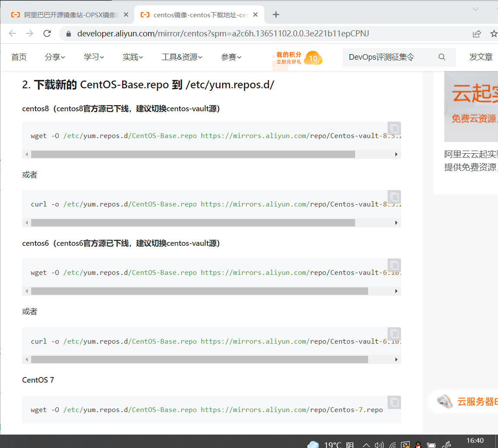Click the centos8官方源已下线 subheading

(x=121, y=109)
